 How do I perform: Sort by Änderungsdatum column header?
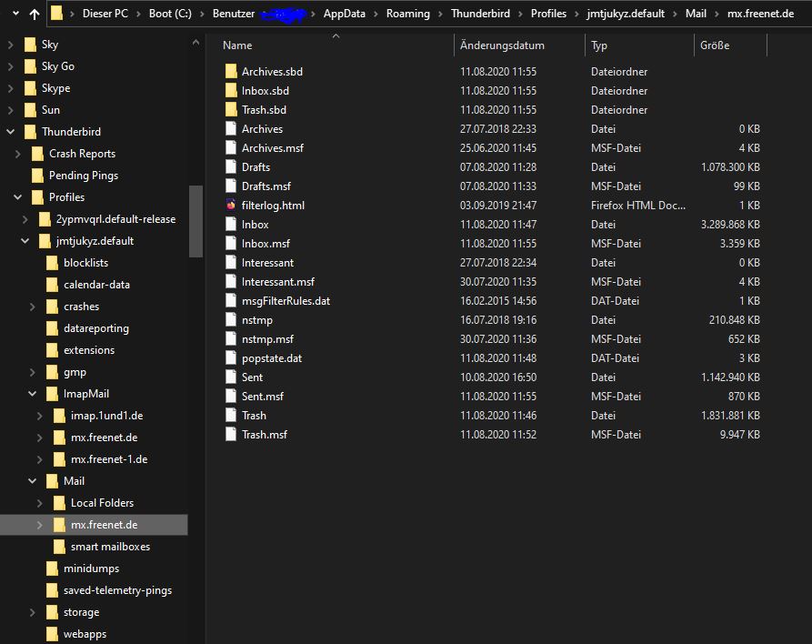point(502,45)
